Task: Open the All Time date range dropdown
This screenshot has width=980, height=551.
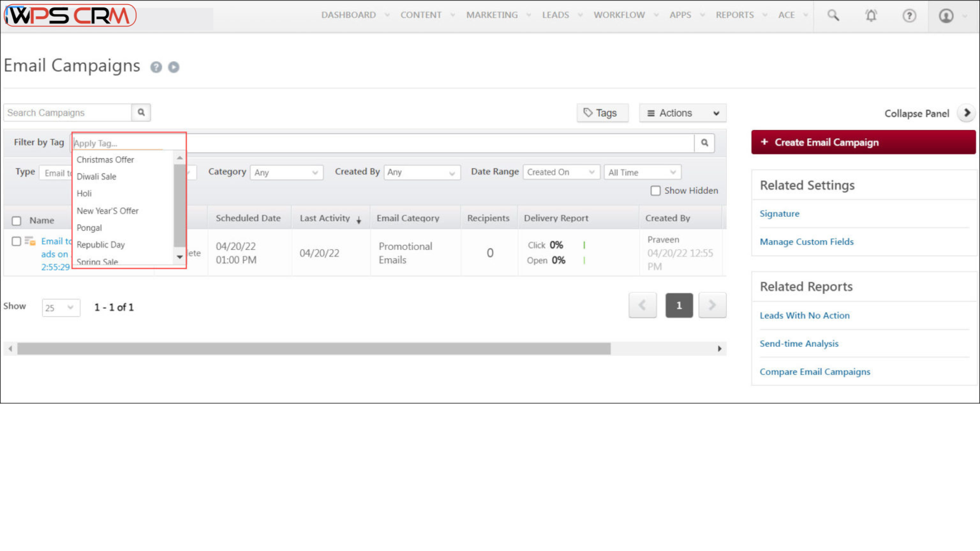Action: pyautogui.click(x=642, y=172)
